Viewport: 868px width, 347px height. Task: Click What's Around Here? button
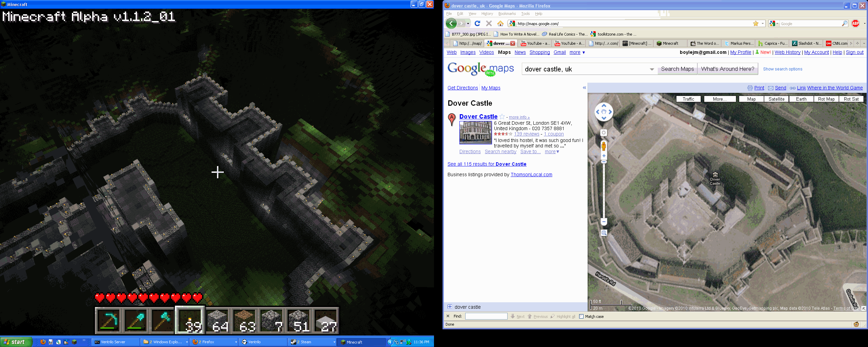coord(728,69)
